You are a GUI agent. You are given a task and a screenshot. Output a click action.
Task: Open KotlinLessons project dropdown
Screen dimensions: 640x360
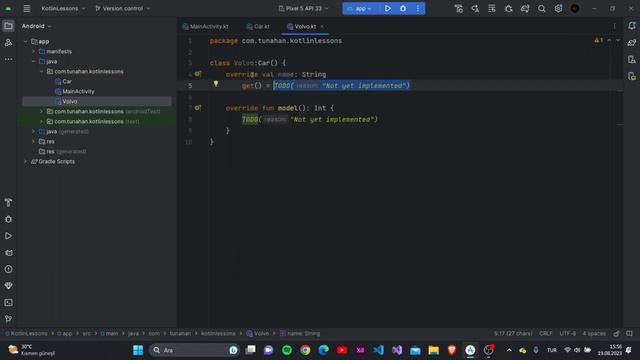(64, 9)
